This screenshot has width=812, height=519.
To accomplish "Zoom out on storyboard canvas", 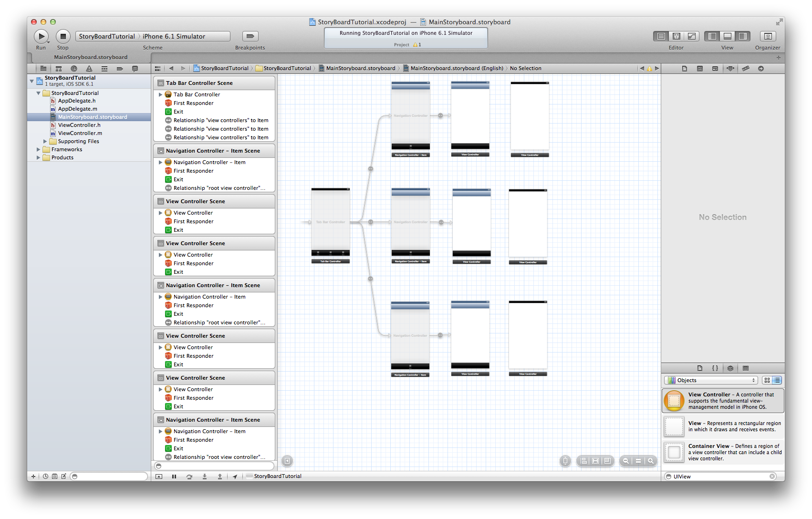I will (x=625, y=461).
